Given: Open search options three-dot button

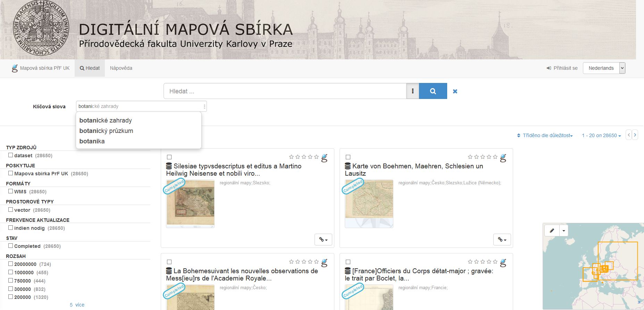Looking at the screenshot, I should coord(412,91).
